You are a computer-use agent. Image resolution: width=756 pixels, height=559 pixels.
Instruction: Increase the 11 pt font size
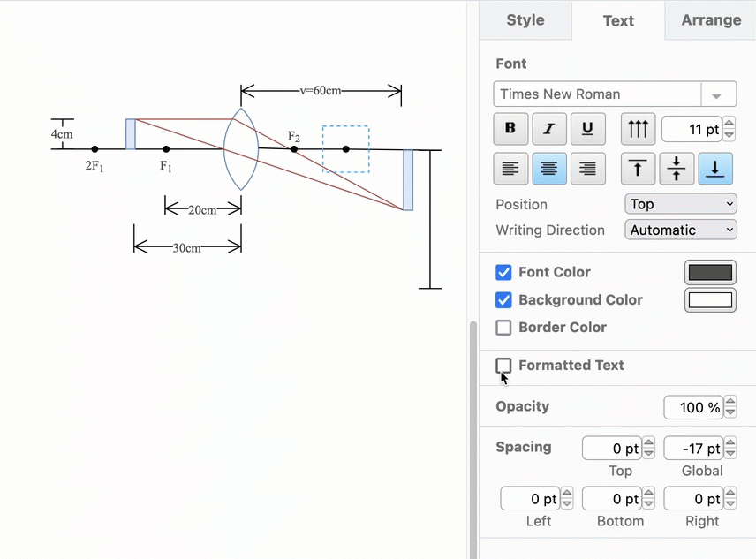coord(730,125)
